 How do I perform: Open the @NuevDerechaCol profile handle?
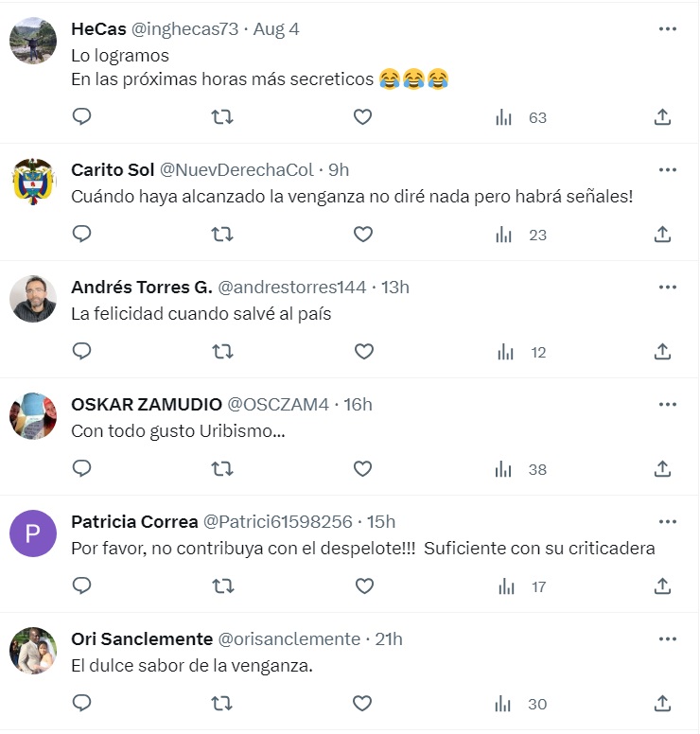[235, 169]
